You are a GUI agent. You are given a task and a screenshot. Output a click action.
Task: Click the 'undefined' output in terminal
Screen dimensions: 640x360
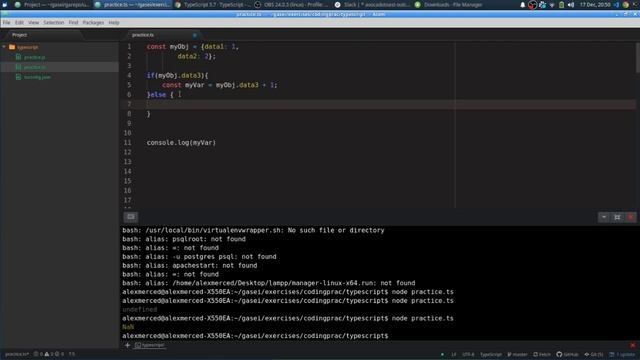pyautogui.click(x=140, y=310)
